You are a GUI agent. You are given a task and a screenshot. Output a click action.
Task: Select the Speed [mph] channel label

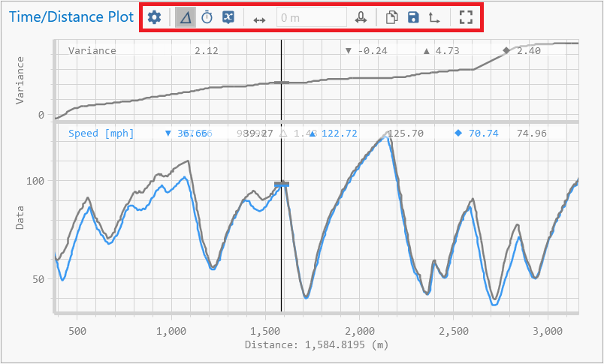[x=101, y=134]
